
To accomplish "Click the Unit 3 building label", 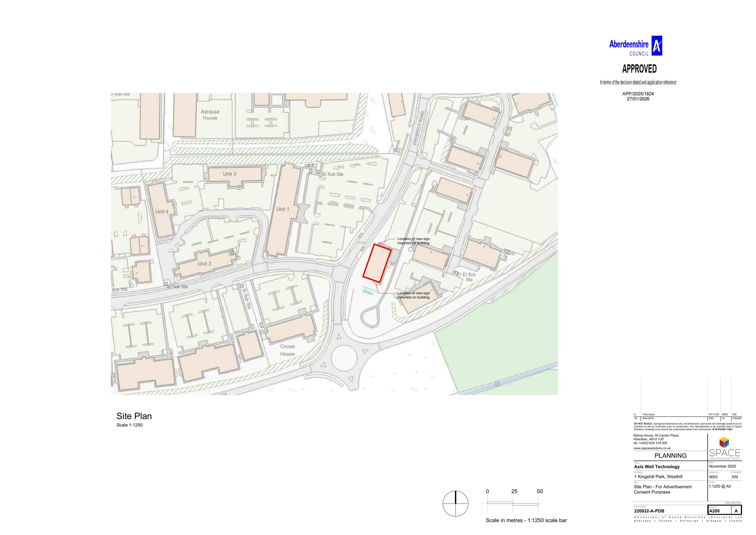I will tap(229, 174).
